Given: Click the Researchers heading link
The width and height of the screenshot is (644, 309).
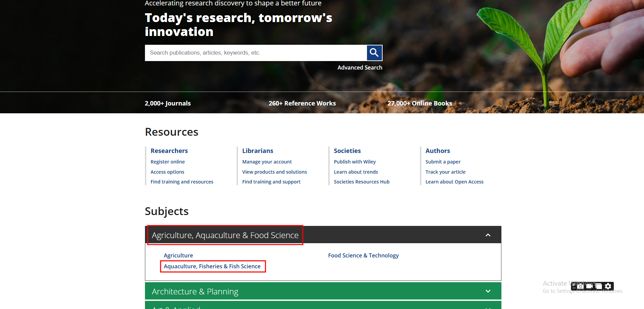Looking at the screenshot, I should coord(169,151).
